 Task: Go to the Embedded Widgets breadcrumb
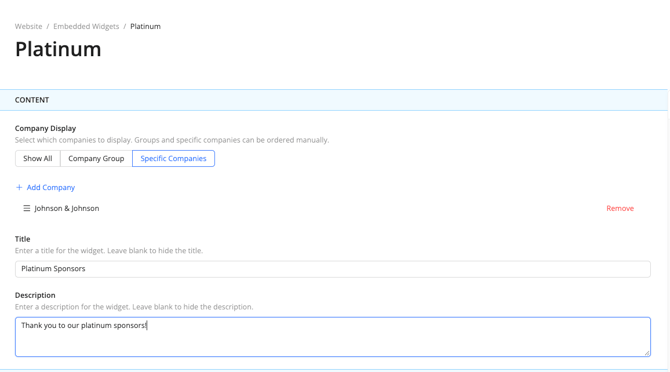(86, 26)
